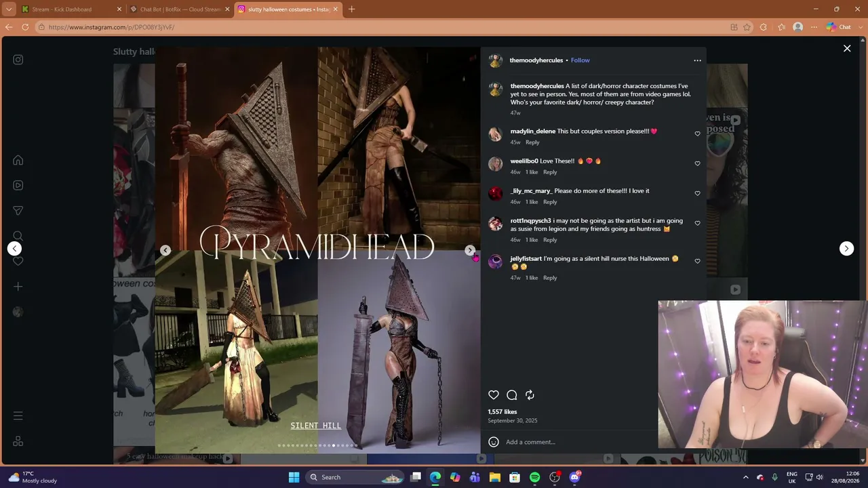Open browser settings and more menu
Viewport: 868px width, 488px height.
click(x=814, y=27)
